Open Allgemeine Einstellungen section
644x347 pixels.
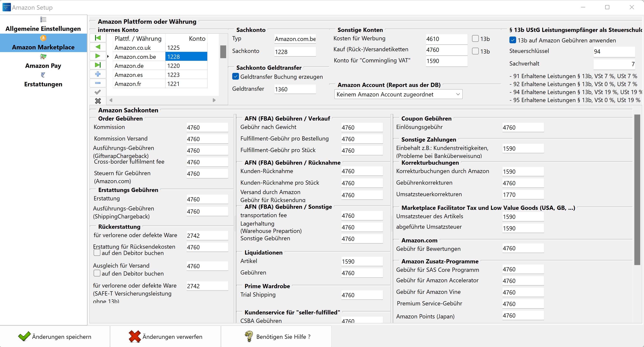tap(43, 24)
